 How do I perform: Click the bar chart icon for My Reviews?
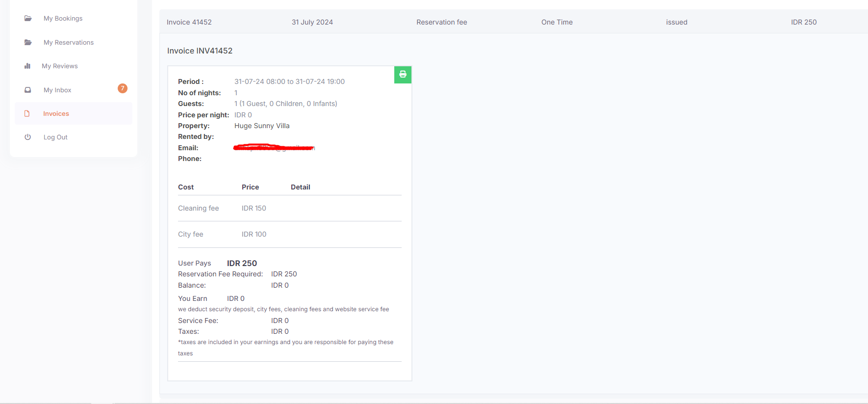pos(27,66)
